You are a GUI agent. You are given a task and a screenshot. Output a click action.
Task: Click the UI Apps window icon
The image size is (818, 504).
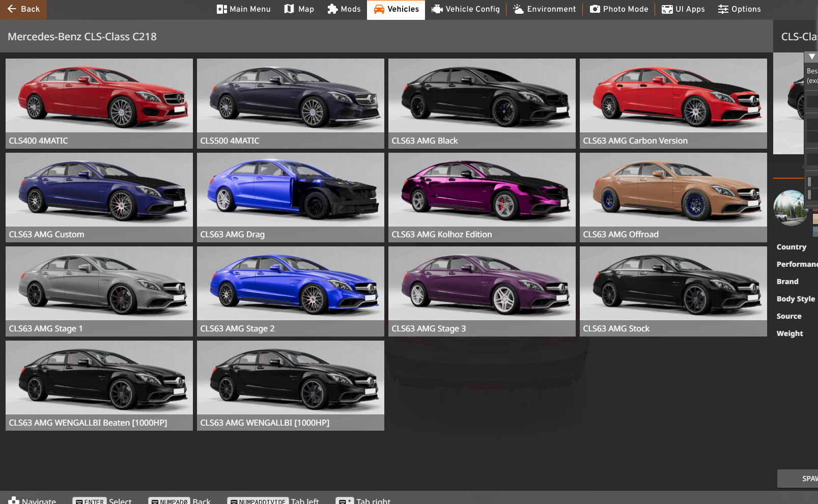click(667, 9)
